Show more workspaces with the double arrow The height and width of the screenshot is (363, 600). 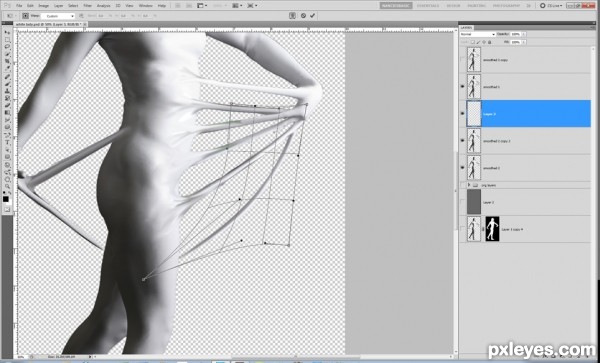click(x=529, y=6)
